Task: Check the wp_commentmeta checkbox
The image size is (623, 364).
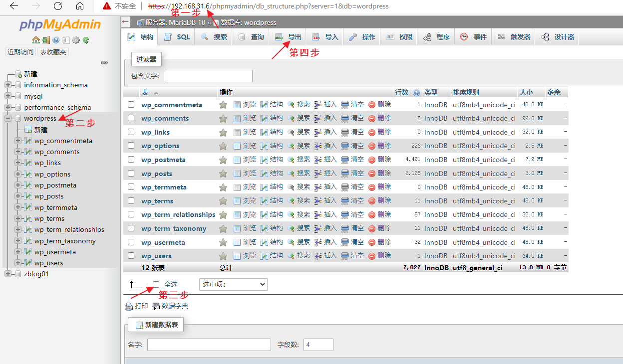Action: (131, 105)
